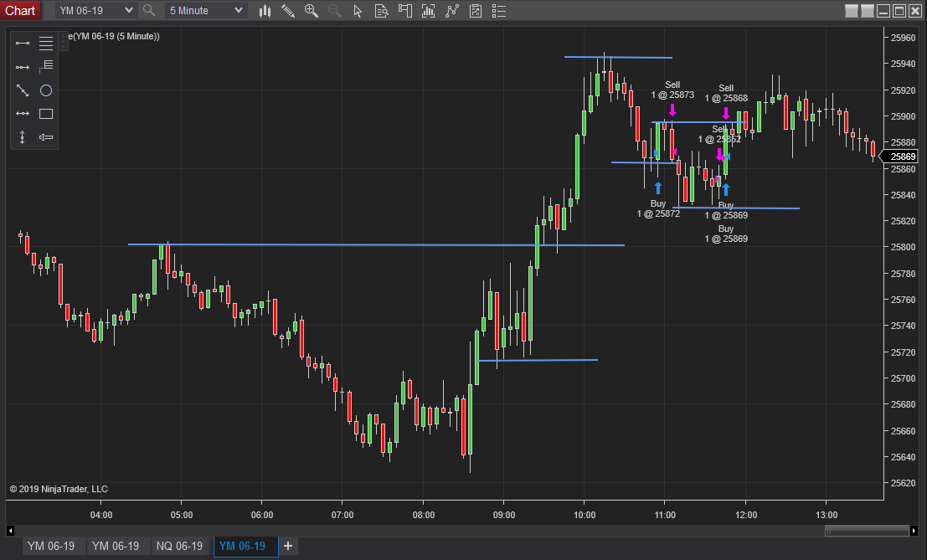Open the Data Series bars icon
This screenshot has width=927, height=560.
[428, 11]
